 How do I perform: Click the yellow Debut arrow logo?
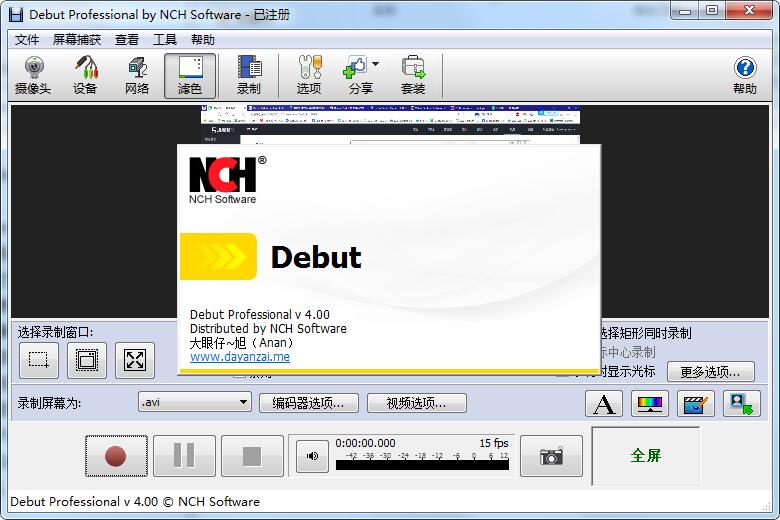coord(218,257)
